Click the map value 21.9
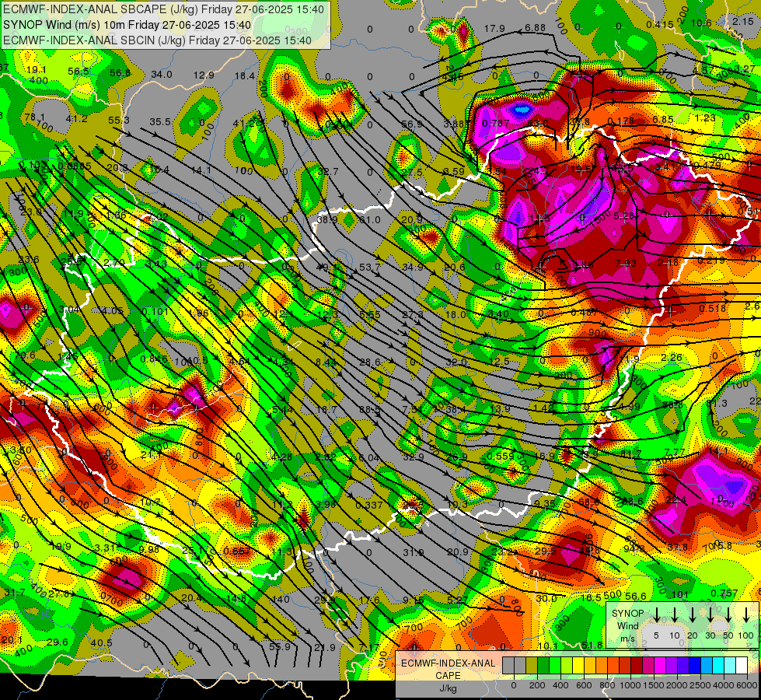This screenshot has height=700, width=761. tap(325, 648)
